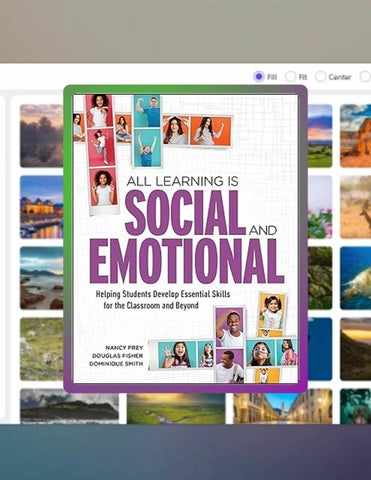
Task: Choose the mossy green rocks thumbnail
Action: click(320, 278)
